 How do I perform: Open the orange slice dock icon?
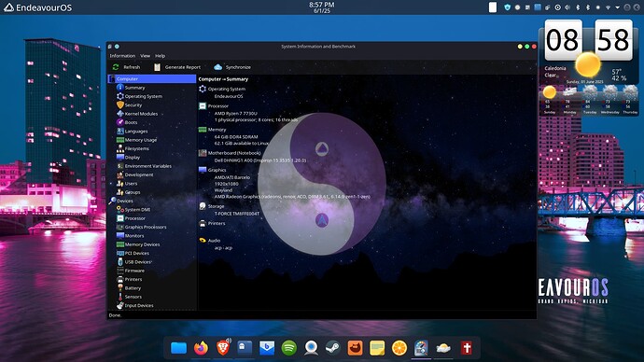point(399,348)
